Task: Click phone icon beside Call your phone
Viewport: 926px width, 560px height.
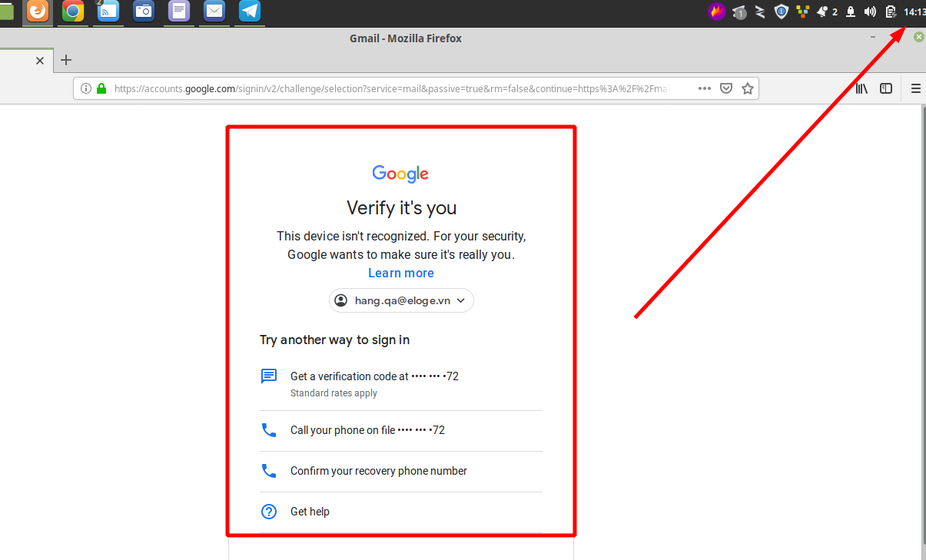Action: 269,430
